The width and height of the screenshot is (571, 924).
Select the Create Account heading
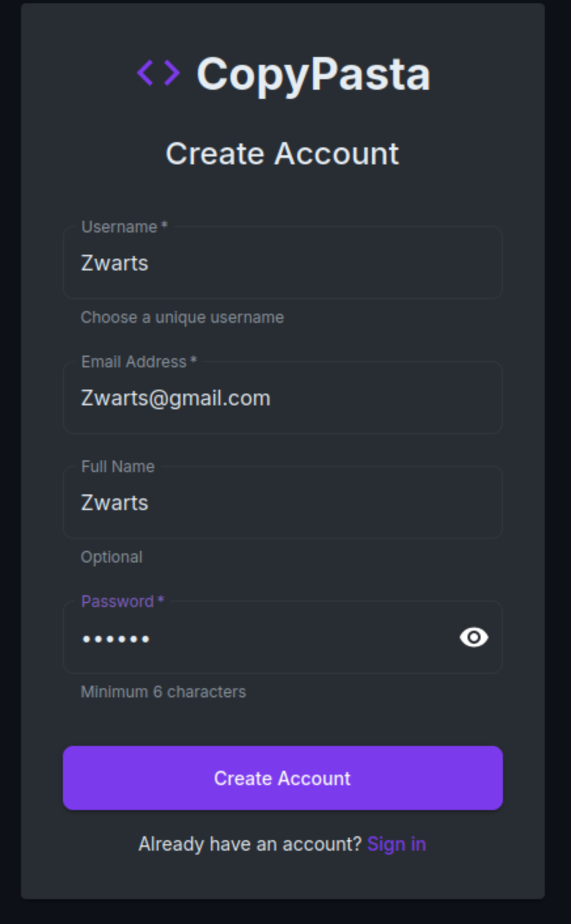pos(282,153)
